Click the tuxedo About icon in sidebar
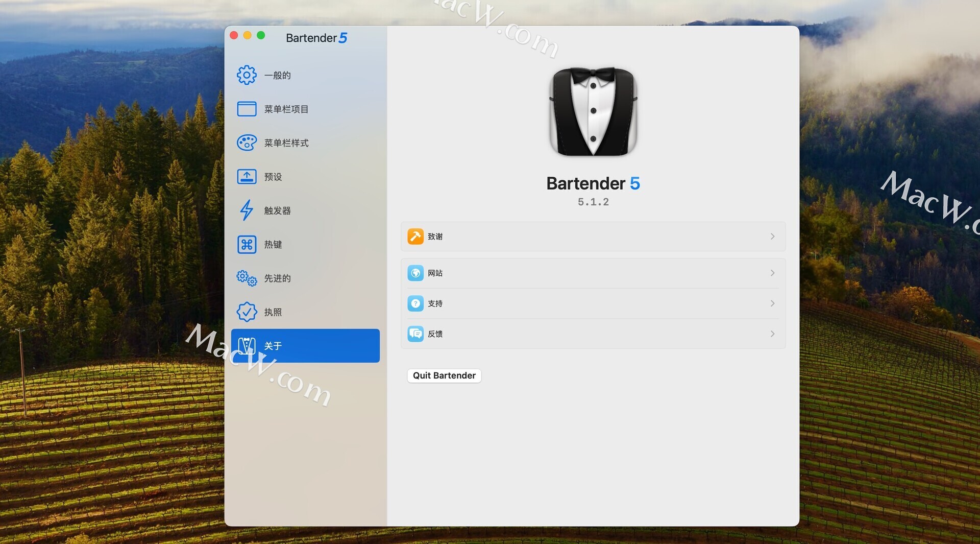 (247, 346)
